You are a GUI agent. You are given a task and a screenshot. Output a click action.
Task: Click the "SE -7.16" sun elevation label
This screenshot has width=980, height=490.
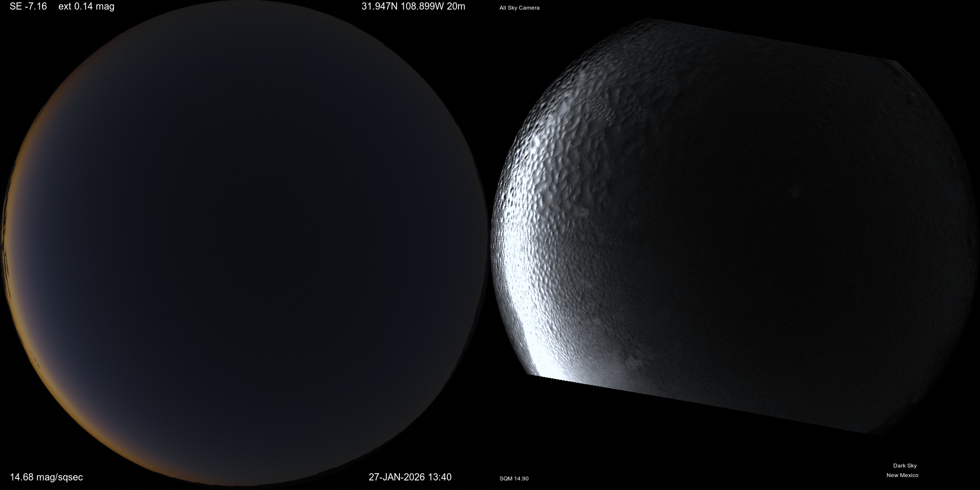28,7
